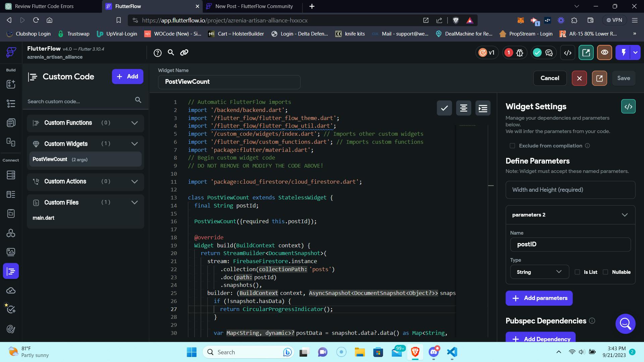Image resolution: width=644 pixels, height=362 pixels.
Task: Click the Widget Name input field
Action: coord(229,82)
